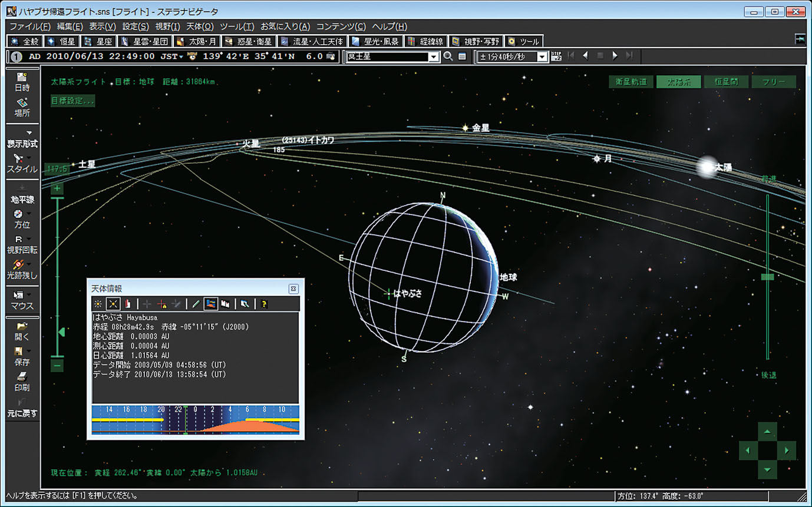Open the time step dropdown ±1分40秒/秒

pyautogui.click(x=542, y=57)
